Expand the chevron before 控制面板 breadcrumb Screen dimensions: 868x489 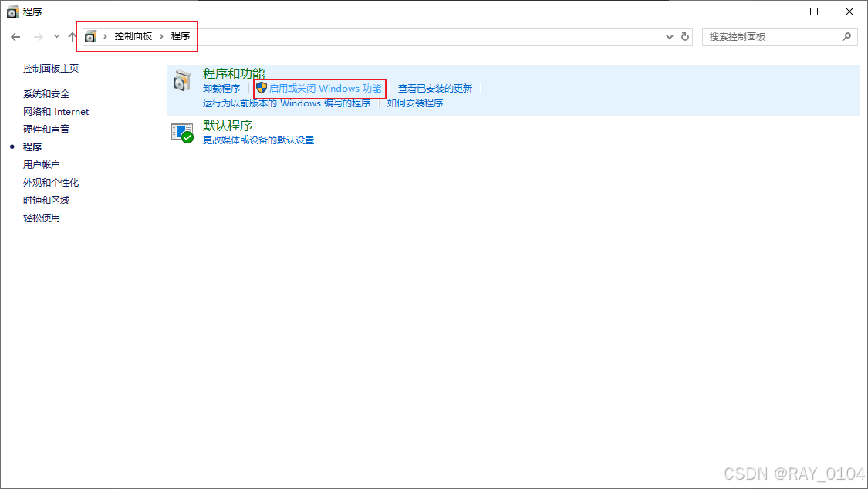(x=105, y=36)
